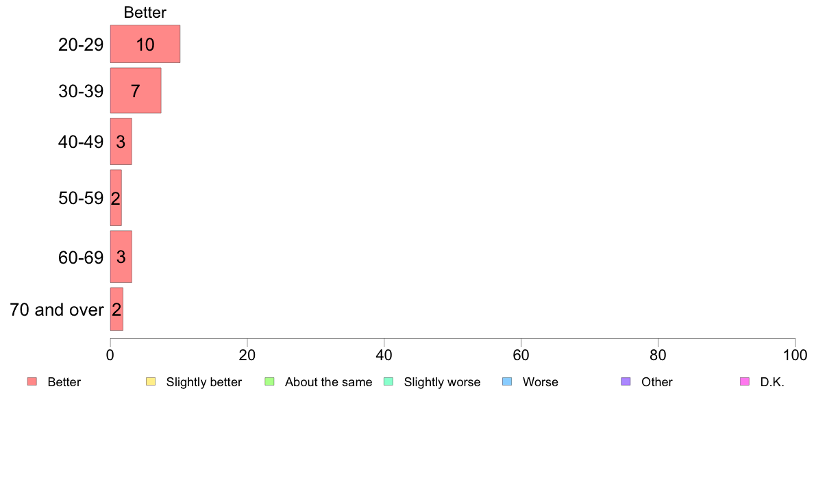Click the Slightly better legend swatch

coord(151,381)
